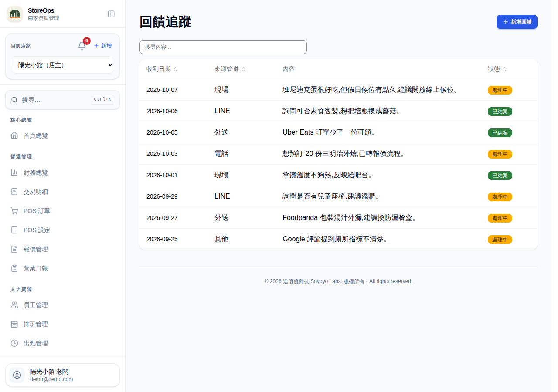558x392 pixels.
Task: Click 班尼迪克蛋很好吃 feedback text
Action: click(x=371, y=90)
